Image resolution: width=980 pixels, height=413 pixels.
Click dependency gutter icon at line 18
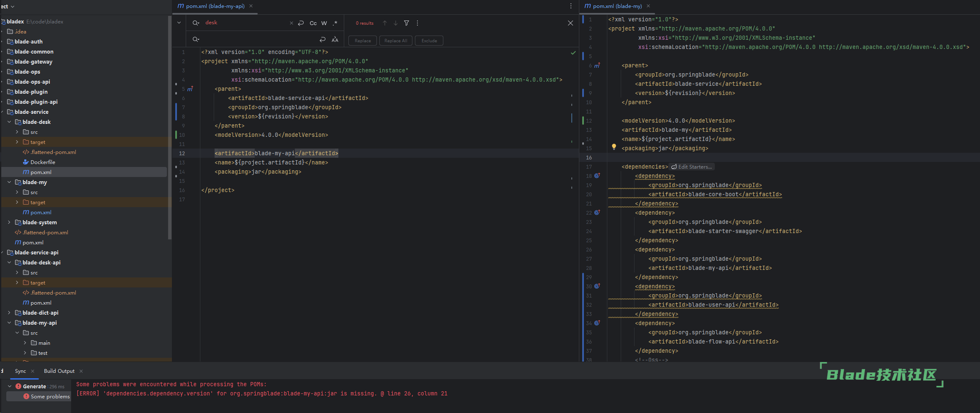click(x=597, y=176)
